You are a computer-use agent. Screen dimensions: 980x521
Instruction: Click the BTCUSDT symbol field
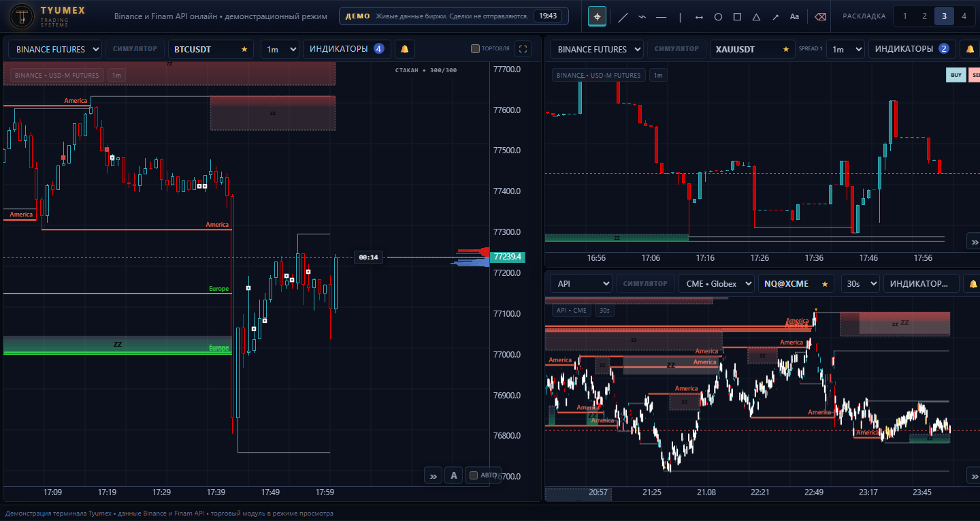(211, 49)
